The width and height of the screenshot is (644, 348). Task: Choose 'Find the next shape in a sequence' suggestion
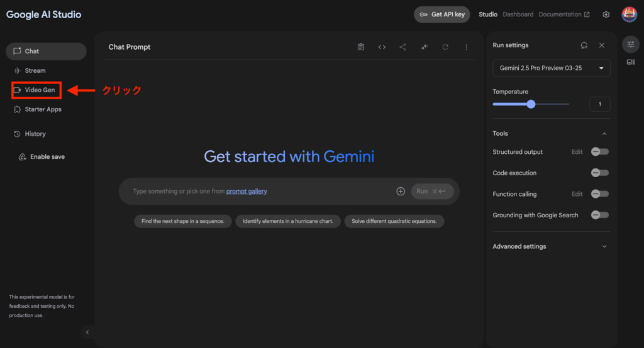click(x=183, y=221)
